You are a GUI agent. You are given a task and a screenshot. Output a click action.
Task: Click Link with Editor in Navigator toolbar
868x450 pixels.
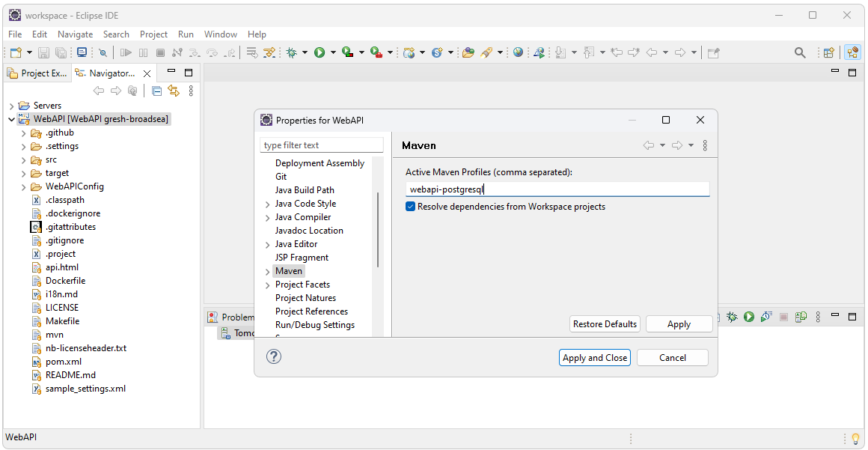click(x=174, y=91)
